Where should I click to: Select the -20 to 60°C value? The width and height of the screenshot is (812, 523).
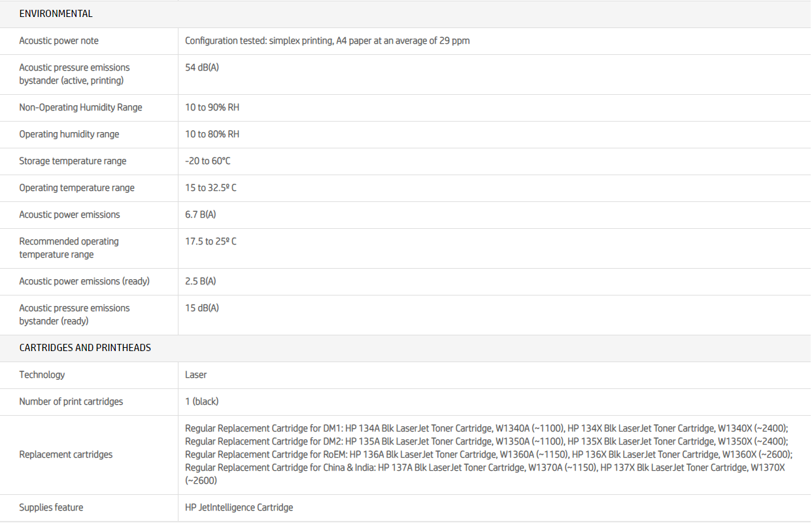coord(208,161)
